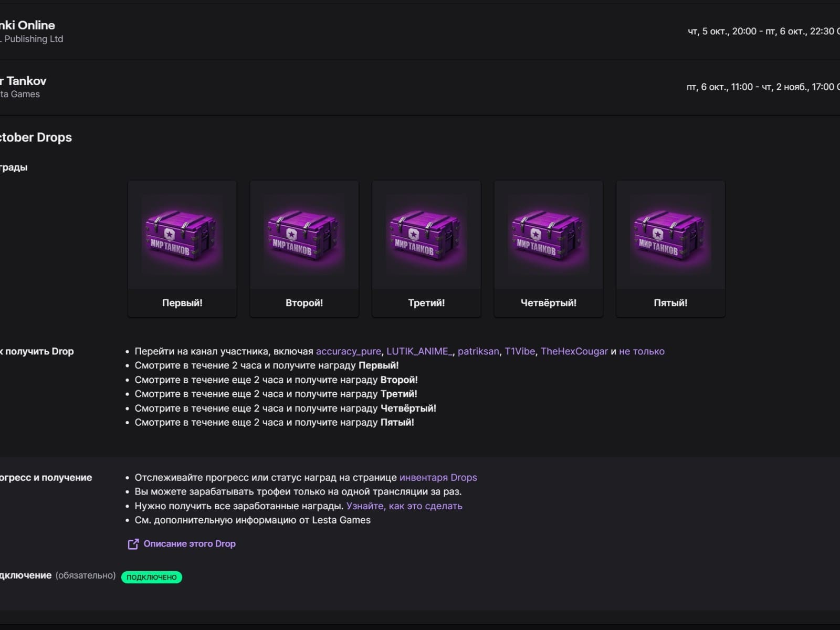Screen dimensions: 840x630
Task: Click the 'Publishing Ltd' publisher name
Action: pyautogui.click(x=34, y=39)
